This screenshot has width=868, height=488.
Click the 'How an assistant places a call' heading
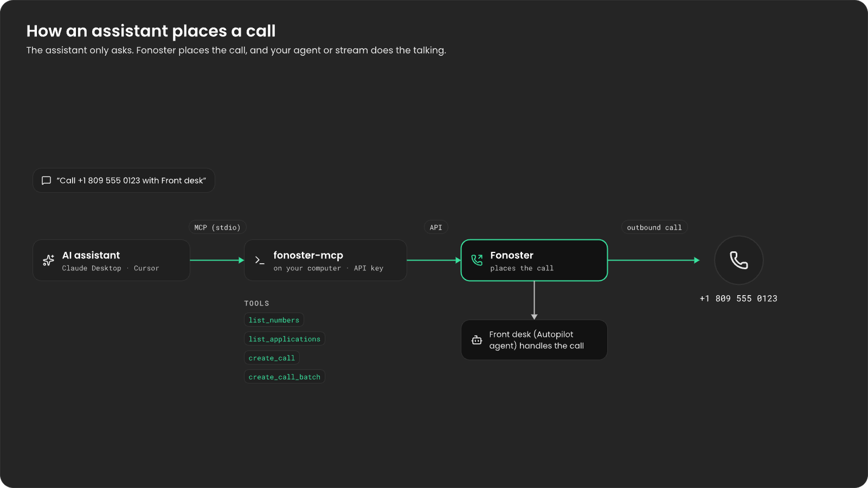[151, 31]
